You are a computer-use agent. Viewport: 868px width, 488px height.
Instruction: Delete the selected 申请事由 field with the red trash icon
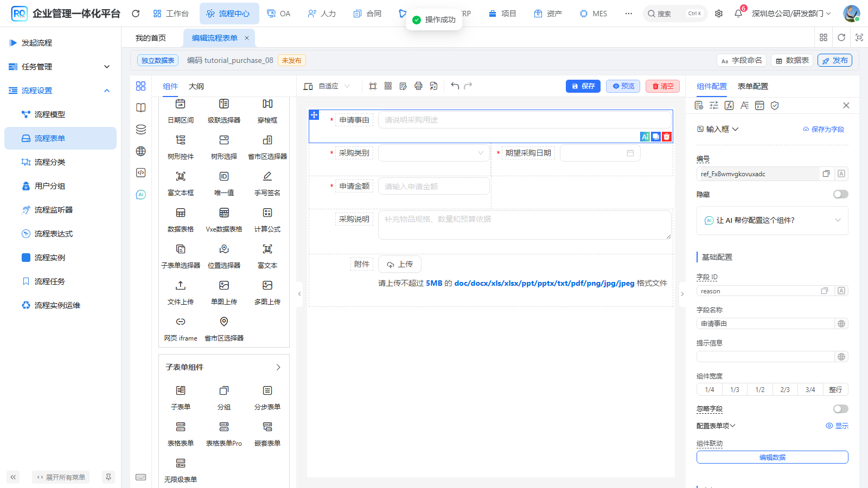[x=667, y=137]
